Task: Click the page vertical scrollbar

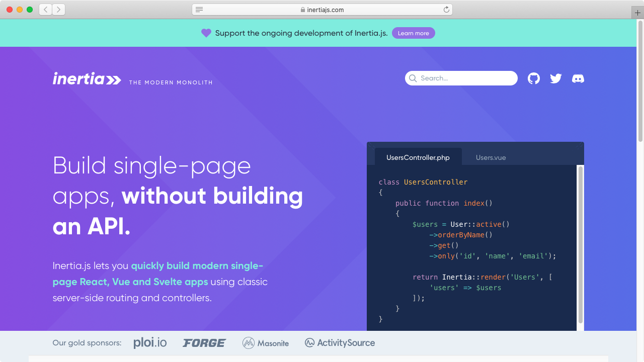Action: (x=640, y=81)
